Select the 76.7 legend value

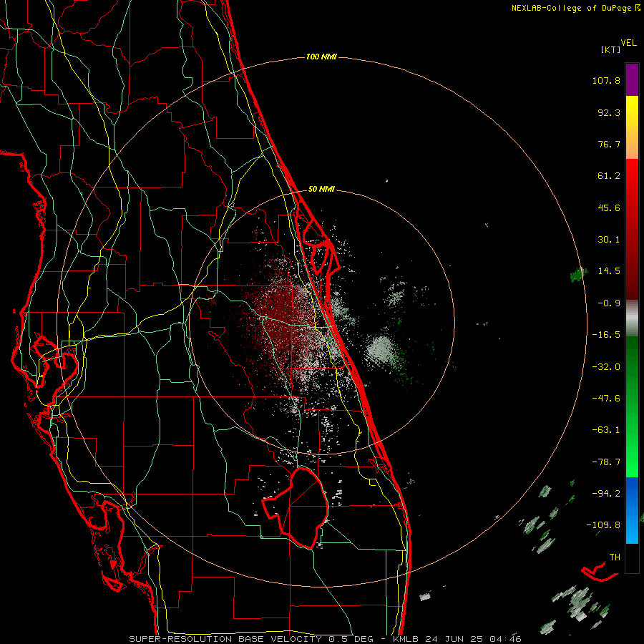point(609,144)
